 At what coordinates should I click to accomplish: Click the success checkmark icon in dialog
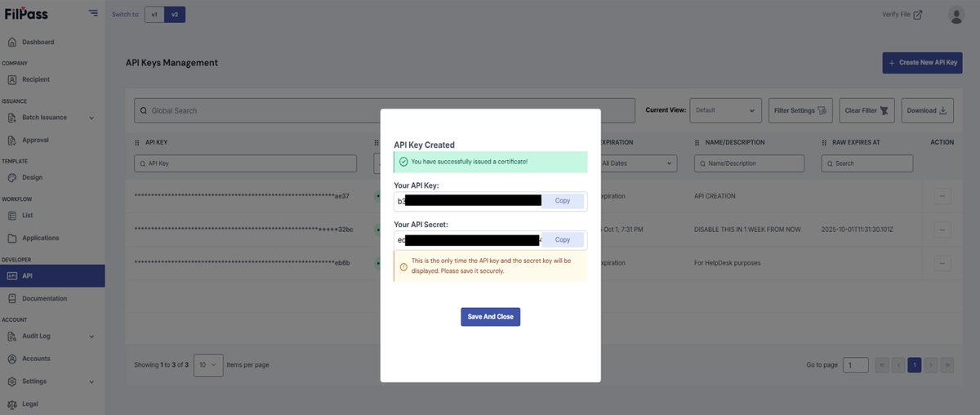click(403, 162)
